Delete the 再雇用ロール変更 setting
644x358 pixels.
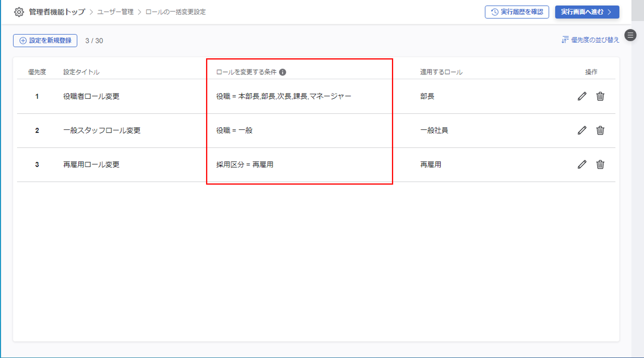pos(600,164)
